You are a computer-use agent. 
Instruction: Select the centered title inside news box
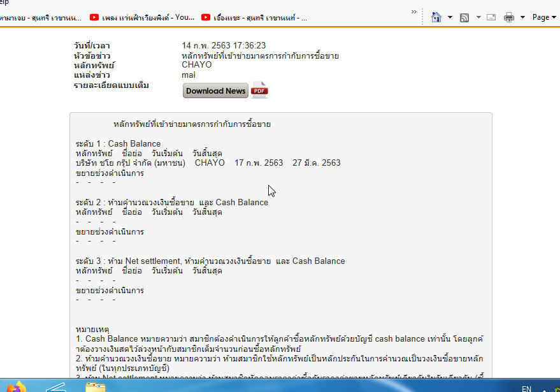click(192, 124)
